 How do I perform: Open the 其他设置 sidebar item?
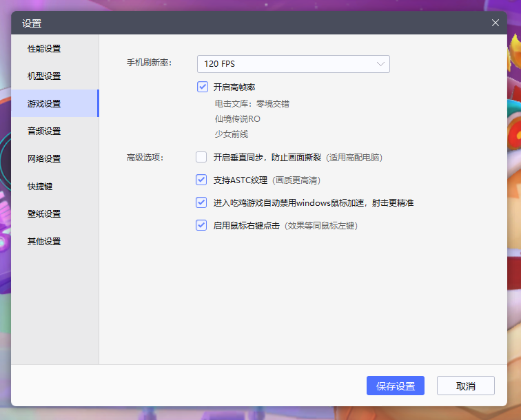pos(44,242)
